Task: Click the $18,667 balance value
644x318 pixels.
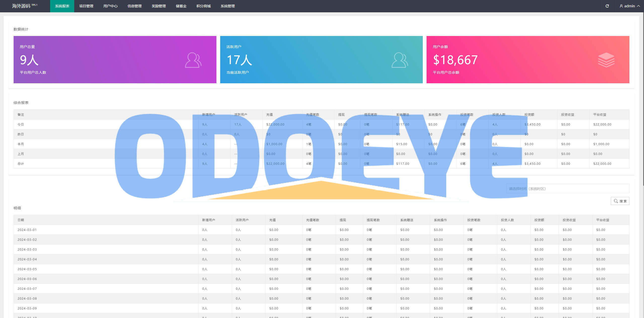Action: click(455, 60)
